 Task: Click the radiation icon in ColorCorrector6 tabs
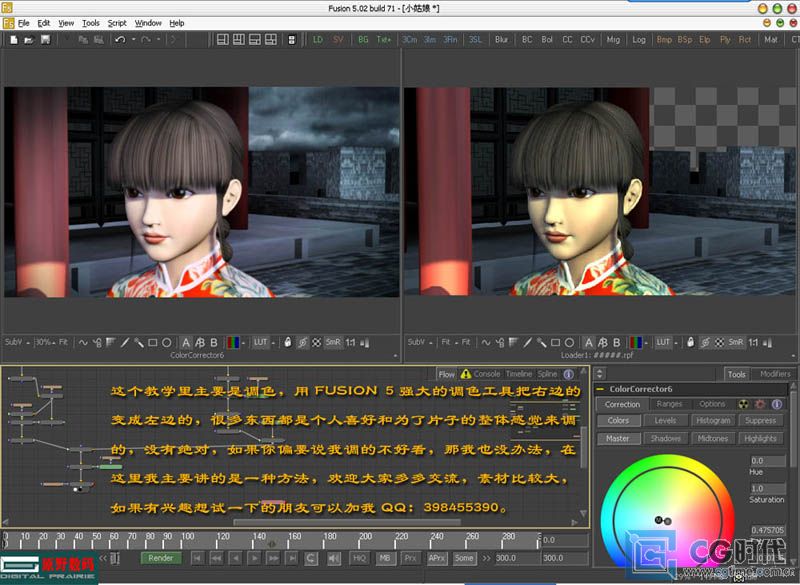[x=743, y=404]
